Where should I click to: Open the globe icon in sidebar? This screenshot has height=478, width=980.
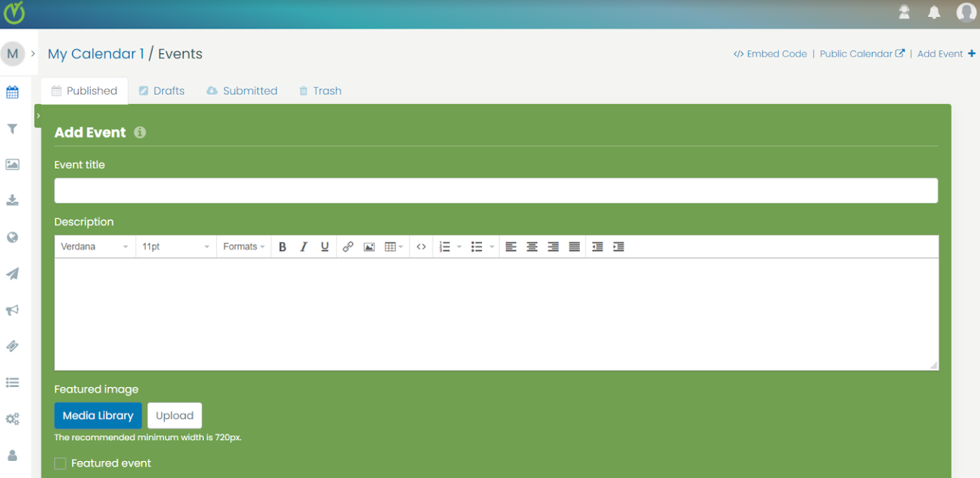12,238
